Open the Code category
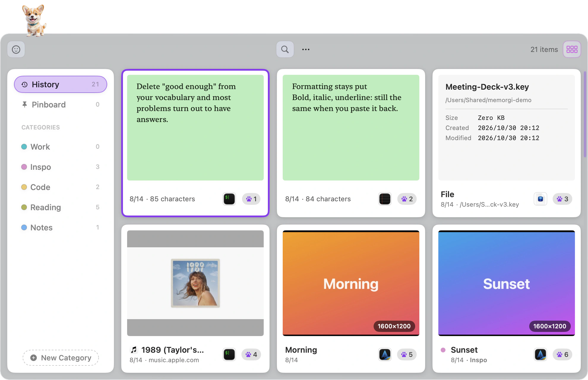Screen dimensions: 588x380 click(x=61, y=187)
